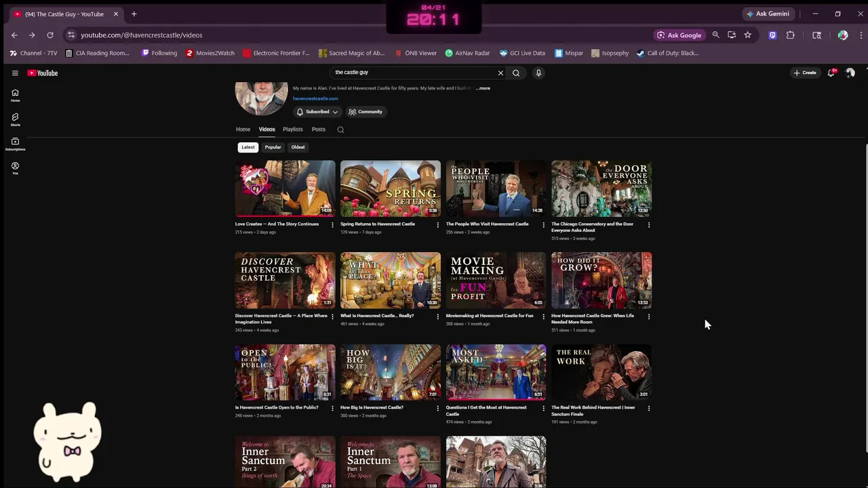Open options for Open to the Public video
This screenshot has width=868, height=488.
click(x=332, y=408)
